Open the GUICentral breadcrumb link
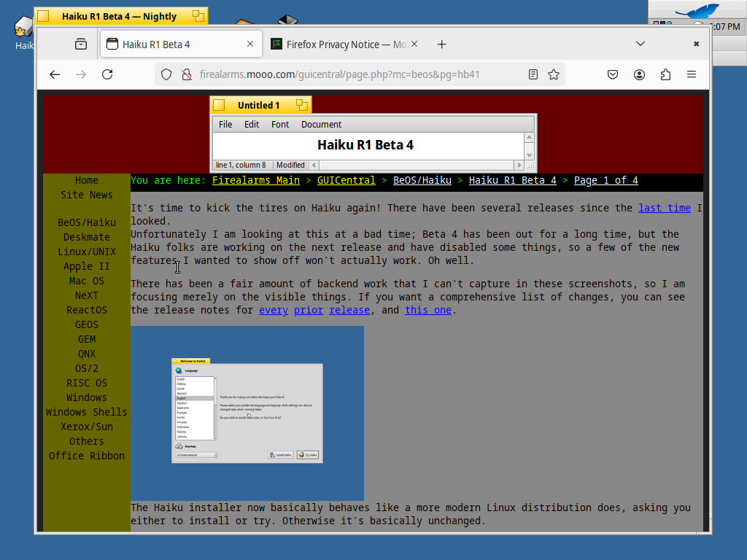Screen dimensions: 747x560 coord(347,181)
